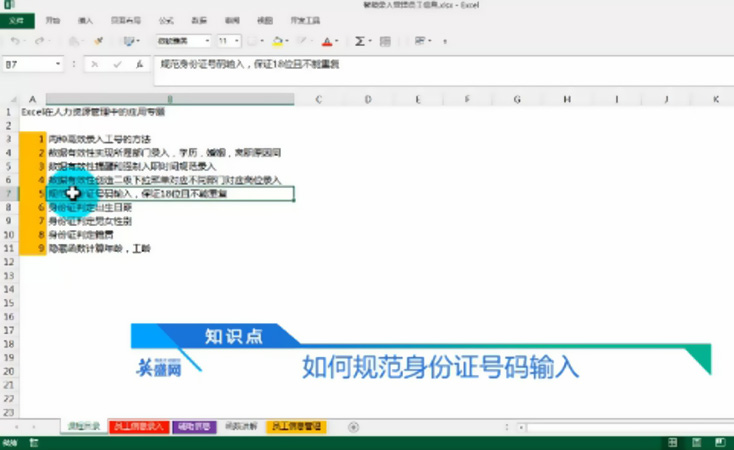
Task: Select cell with text 隐藏函数计算年龄，工龄
Action: pyautogui.click(x=100, y=246)
